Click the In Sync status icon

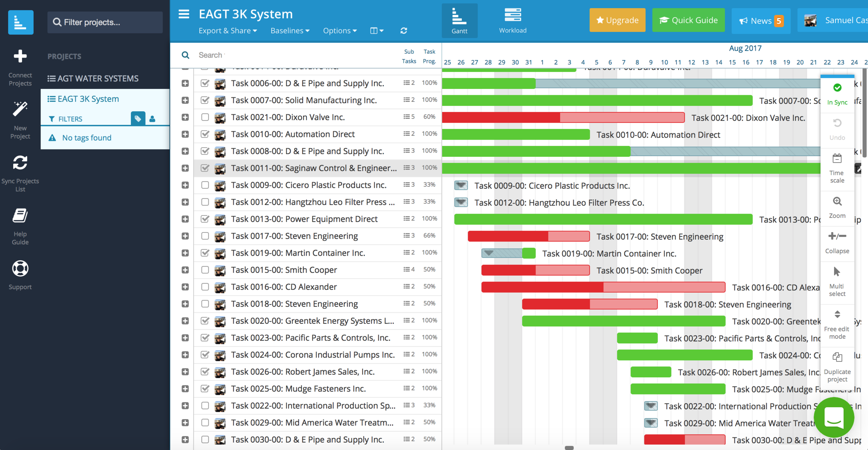837,88
